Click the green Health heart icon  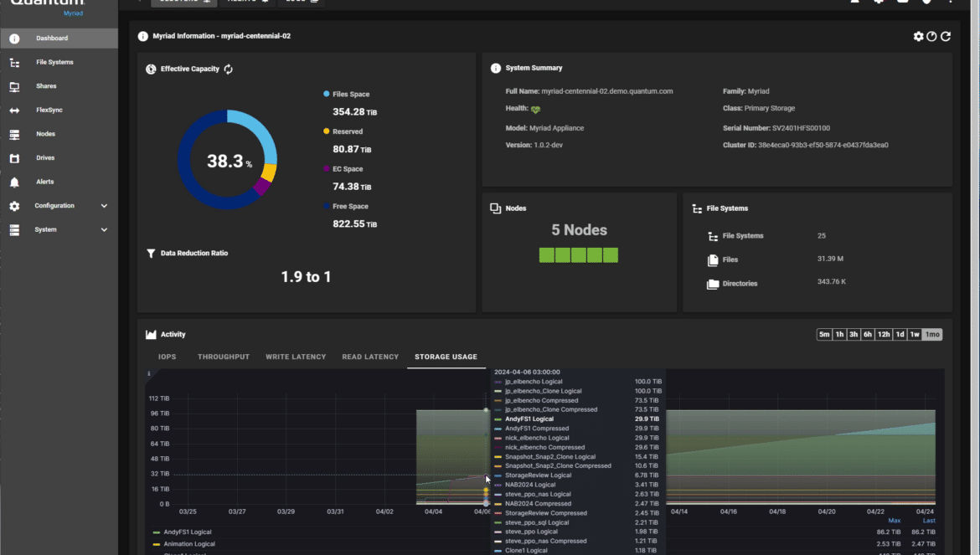click(x=535, y=110)
